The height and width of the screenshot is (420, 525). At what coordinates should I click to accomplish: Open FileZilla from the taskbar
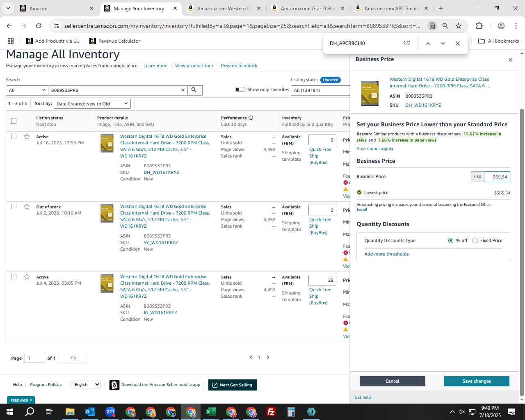point(271,412)
